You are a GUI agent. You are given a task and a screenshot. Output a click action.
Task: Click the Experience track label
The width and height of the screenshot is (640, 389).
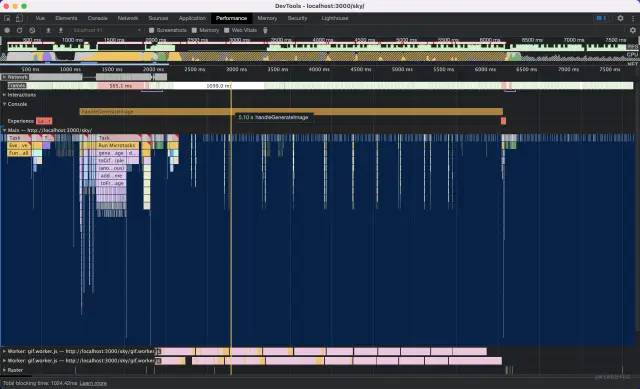20,121
